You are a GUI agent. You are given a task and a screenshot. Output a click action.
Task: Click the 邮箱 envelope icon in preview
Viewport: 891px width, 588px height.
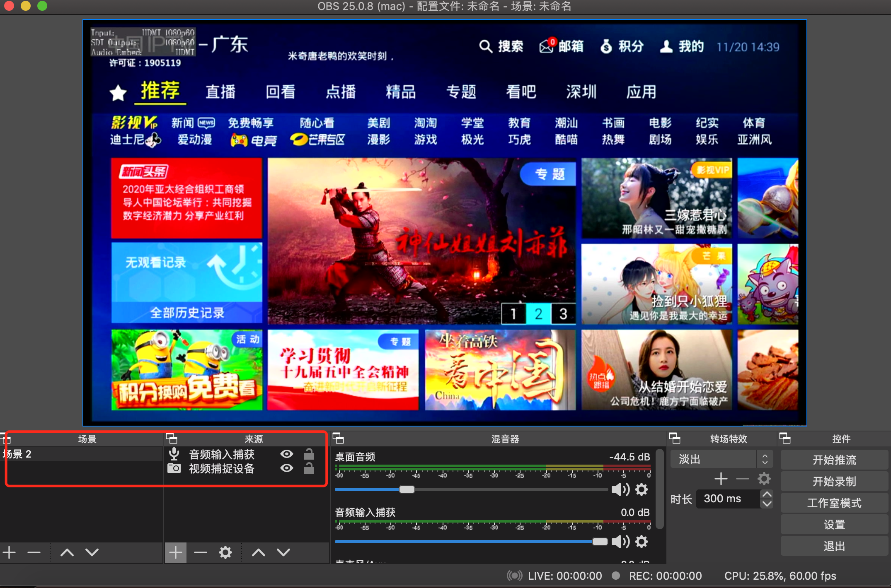tap(547, 46)
